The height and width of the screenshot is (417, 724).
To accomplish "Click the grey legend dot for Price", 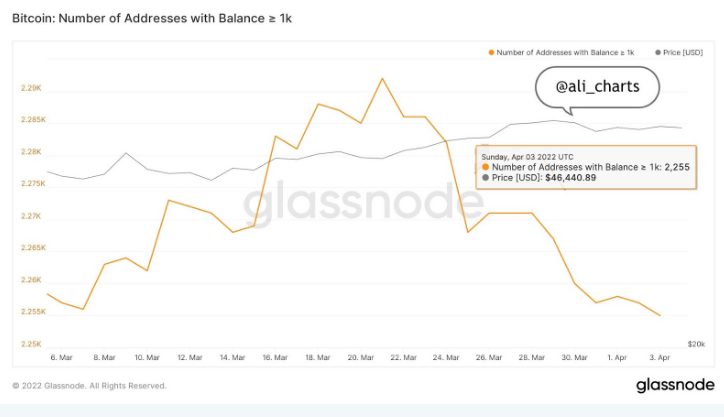I will pos(658,53).
